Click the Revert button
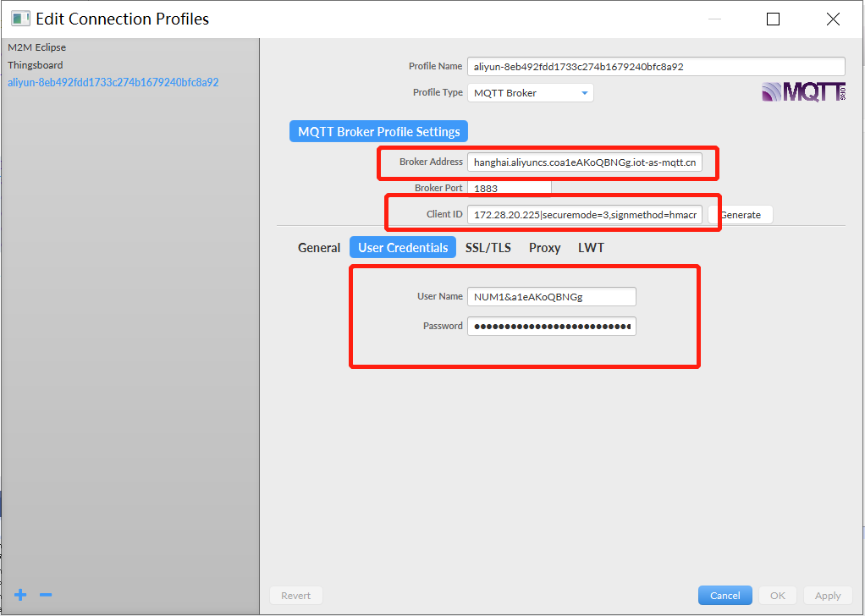865x616 pixels. tap(295, 596)
